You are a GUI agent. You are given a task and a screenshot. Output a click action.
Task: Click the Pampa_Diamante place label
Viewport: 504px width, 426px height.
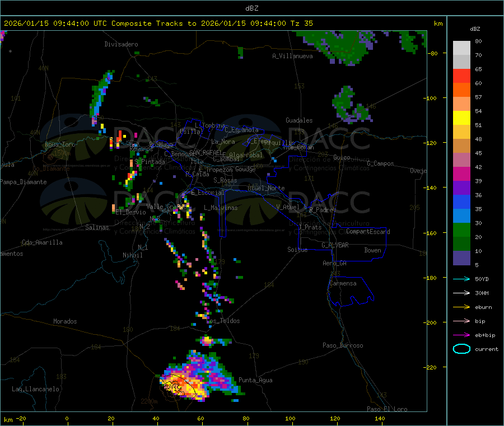point(24,182)
